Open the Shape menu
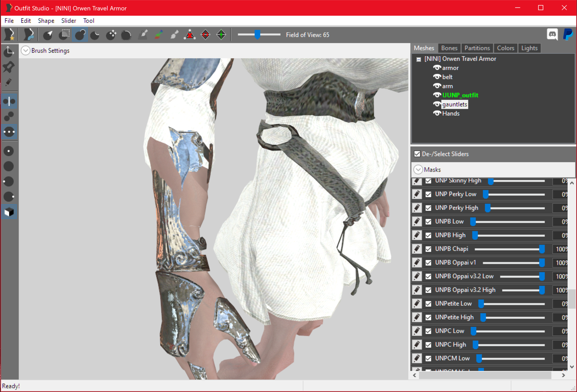The height and width of the screenshot is (392, 577). tap(46, 21)
